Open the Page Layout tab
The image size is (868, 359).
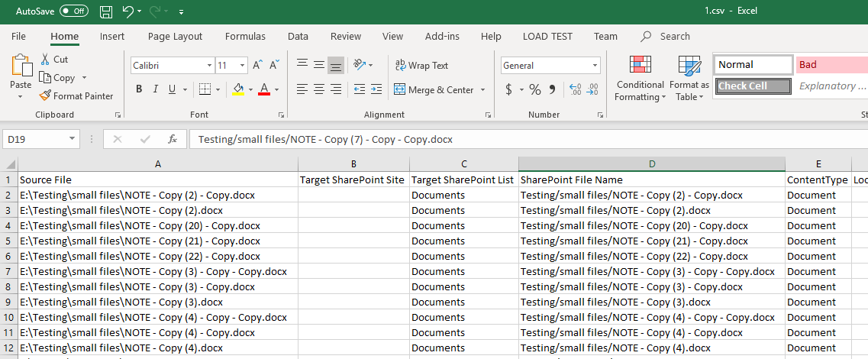(x=175, y=36)
